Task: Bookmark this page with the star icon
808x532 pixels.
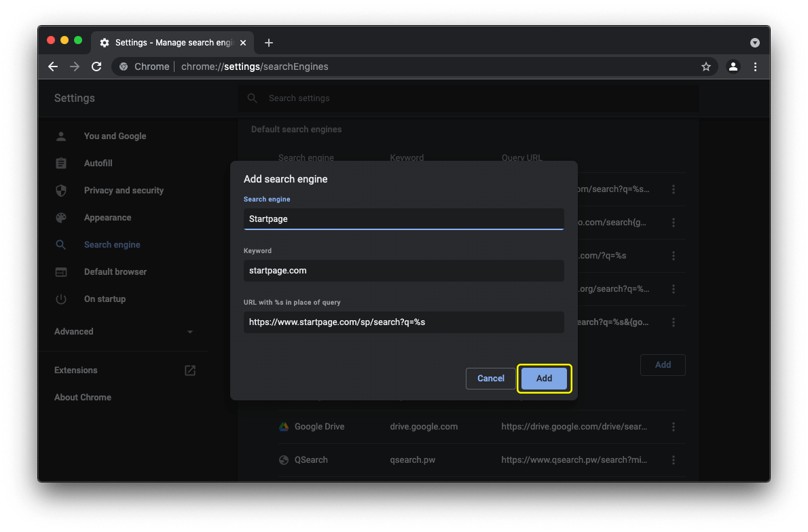Action: point(706,66)
